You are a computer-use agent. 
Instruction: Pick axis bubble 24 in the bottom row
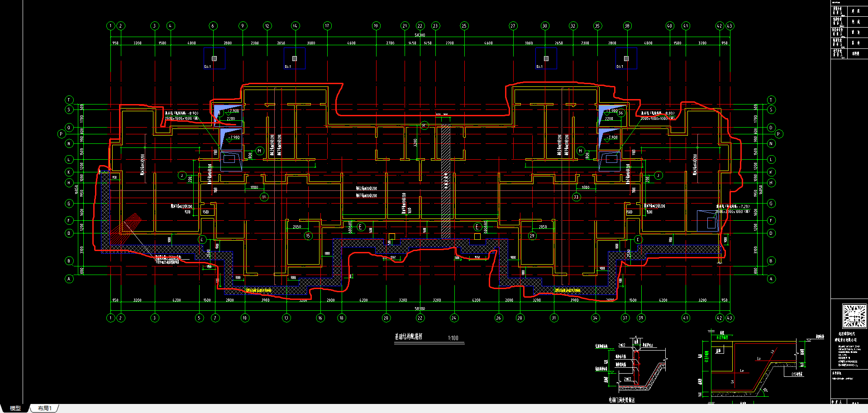tap(454, 318)
